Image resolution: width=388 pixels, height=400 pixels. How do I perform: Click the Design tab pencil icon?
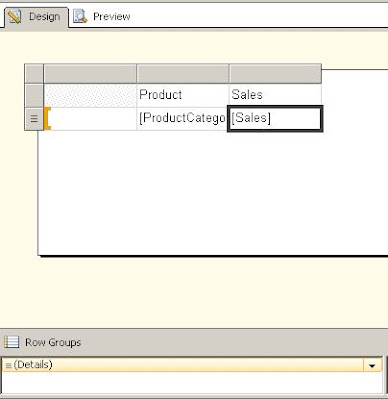pyautogui.click(x=15, y=17)
